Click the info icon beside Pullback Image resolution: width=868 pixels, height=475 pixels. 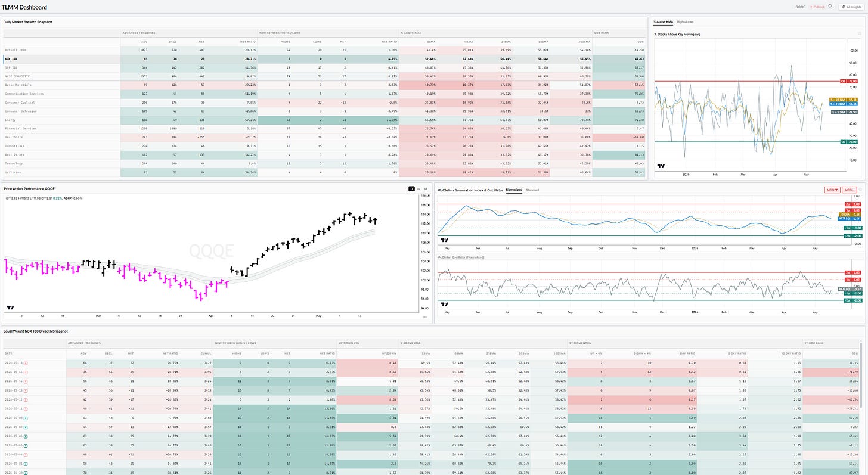click(830, 6)
